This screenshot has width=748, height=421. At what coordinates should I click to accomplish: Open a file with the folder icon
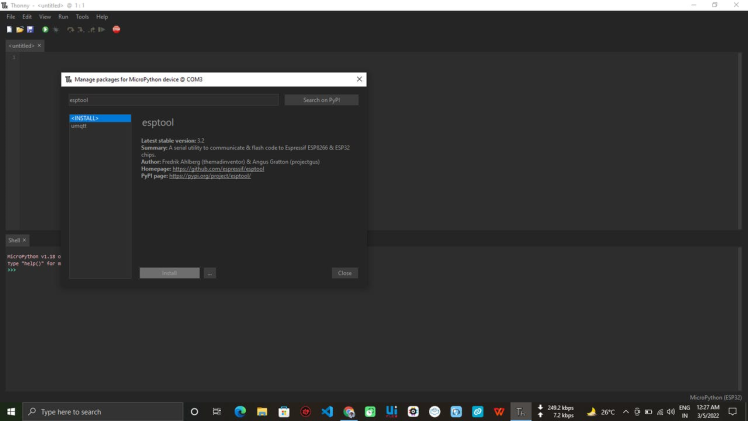tap(20, 30)
